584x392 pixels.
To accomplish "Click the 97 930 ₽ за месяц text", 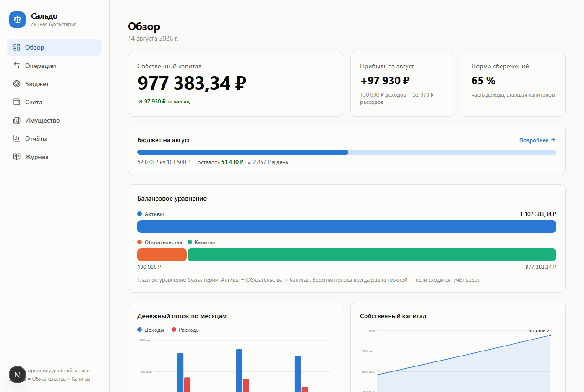I will (x=167, y=102).
